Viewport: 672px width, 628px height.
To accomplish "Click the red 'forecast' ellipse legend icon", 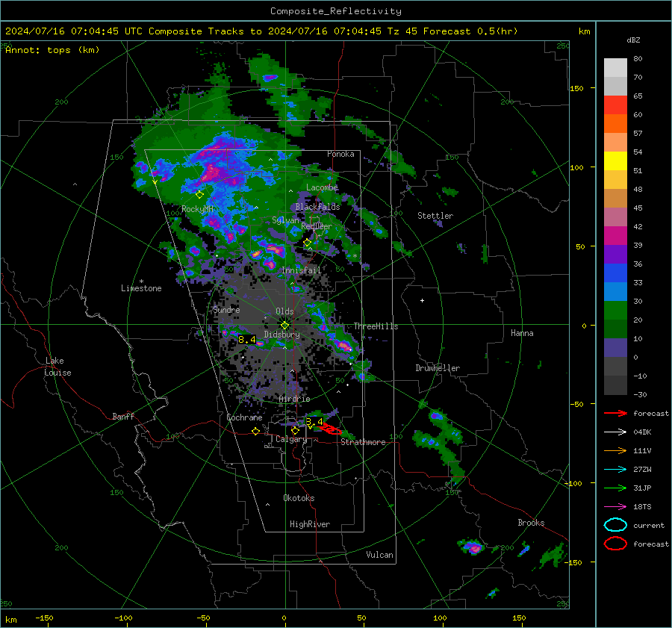I will coord(615,544).
